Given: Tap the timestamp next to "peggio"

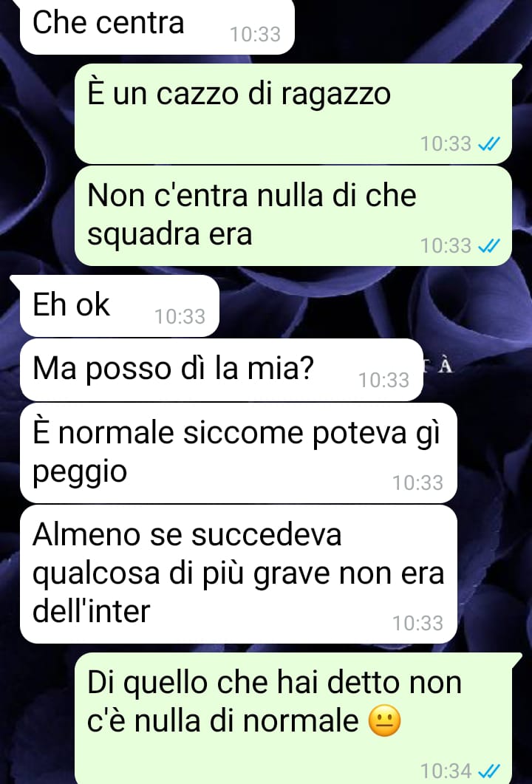Looking at the screenshot, I should (x=417, y=483).
